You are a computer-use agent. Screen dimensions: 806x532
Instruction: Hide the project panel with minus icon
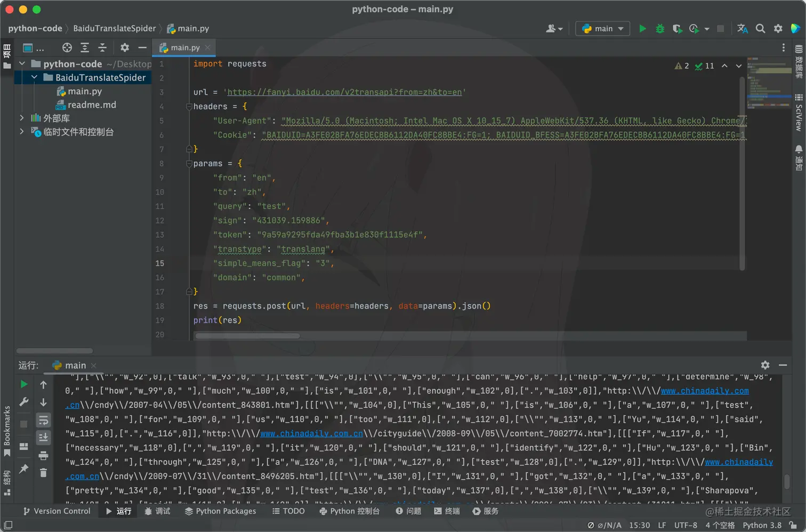[142, 47]
